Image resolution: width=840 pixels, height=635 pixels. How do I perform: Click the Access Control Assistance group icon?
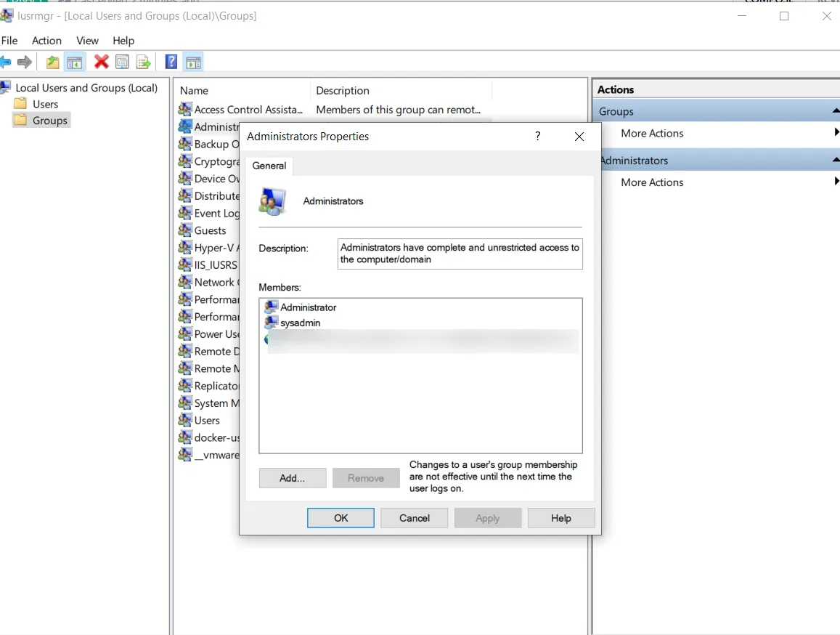[185, 110]
